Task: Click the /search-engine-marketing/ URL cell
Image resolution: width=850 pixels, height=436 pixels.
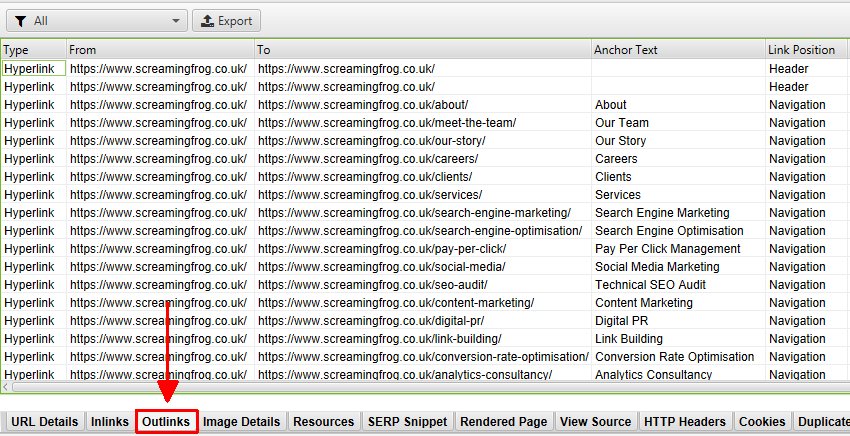Action: (x=423, y=213)
